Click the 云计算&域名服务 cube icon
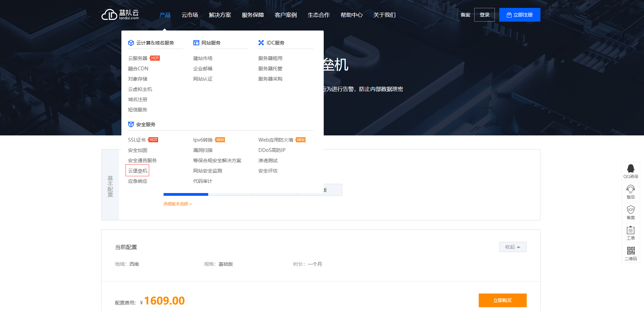The height and width of the screenshot is (311, 644). pyautogui.click(x=131, y=43)
